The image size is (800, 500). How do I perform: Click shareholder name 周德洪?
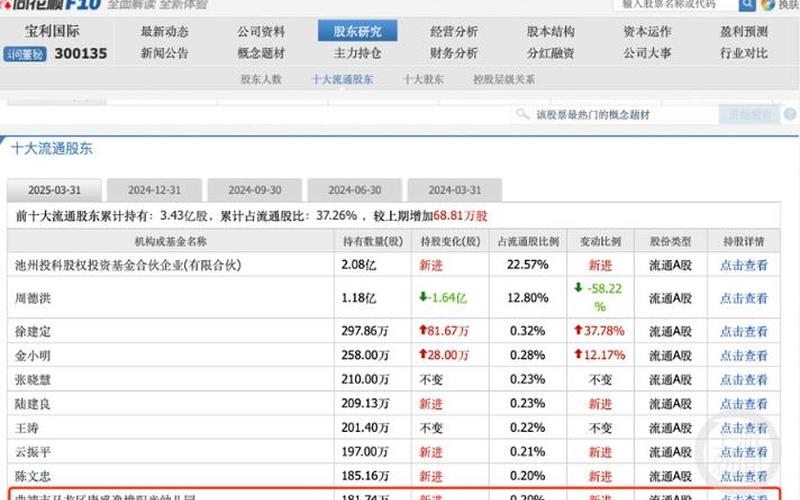pos(33,298)
